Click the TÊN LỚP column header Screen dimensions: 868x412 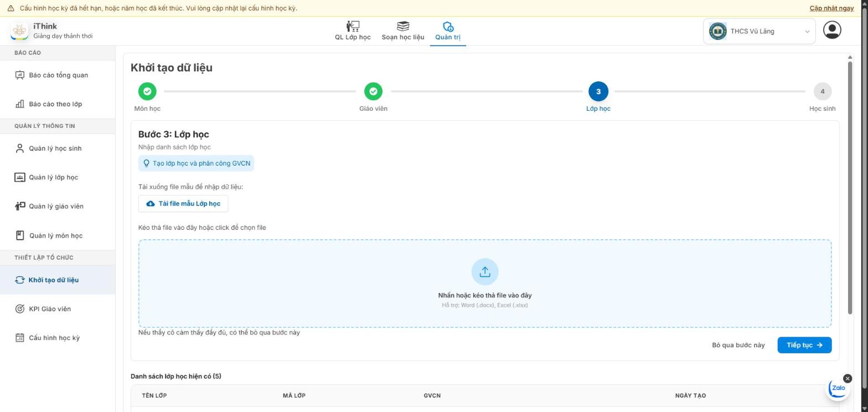point(154,395)
